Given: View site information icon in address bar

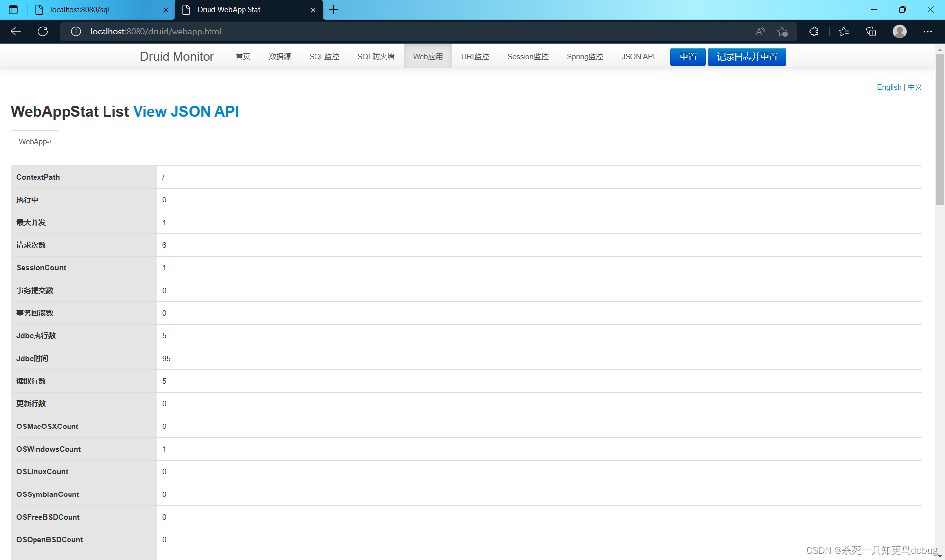Looking at the screenshot, I should click(x=76, y=32).
